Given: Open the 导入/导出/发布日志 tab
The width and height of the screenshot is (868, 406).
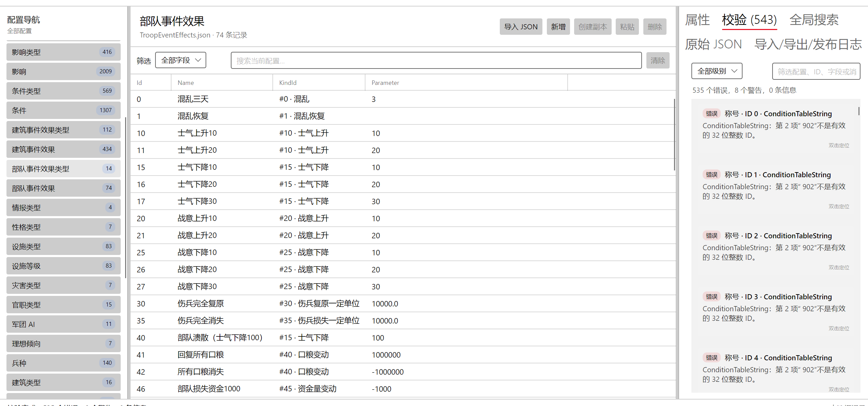Looking at the screenshot, I should point(808,44).
